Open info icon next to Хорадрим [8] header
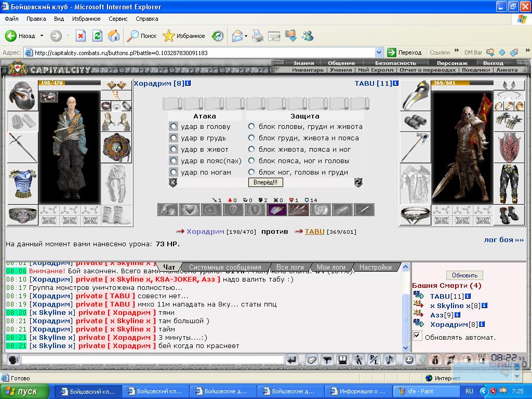The image size is (532, 399). pos(188,83)
